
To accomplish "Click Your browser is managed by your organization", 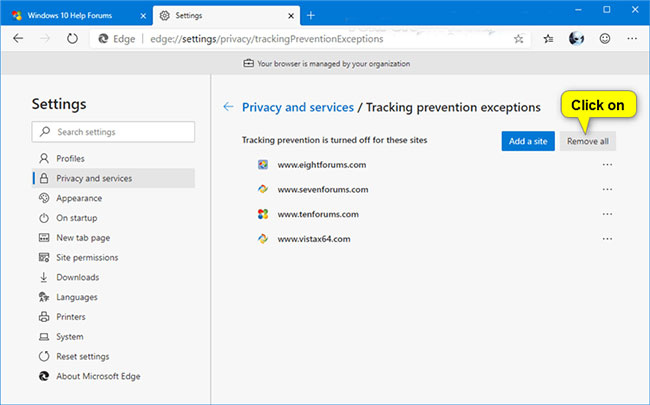I will 334,64.
